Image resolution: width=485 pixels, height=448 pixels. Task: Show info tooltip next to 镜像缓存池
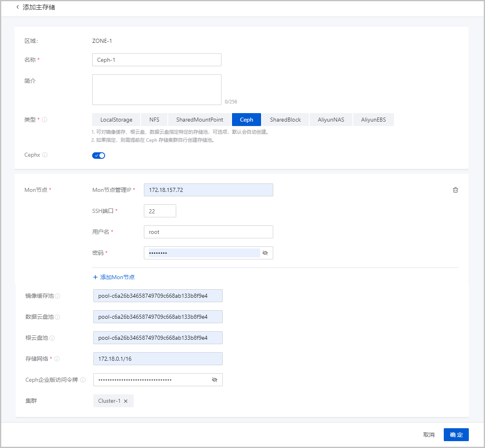58,296
